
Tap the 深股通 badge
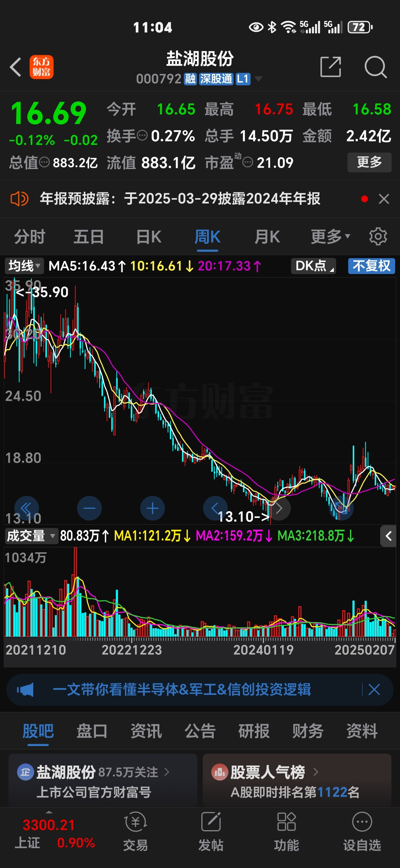click(x=216, y=79)
